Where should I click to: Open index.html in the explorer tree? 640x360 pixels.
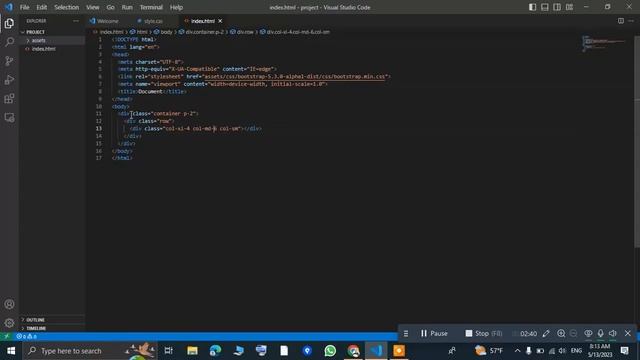52,49
